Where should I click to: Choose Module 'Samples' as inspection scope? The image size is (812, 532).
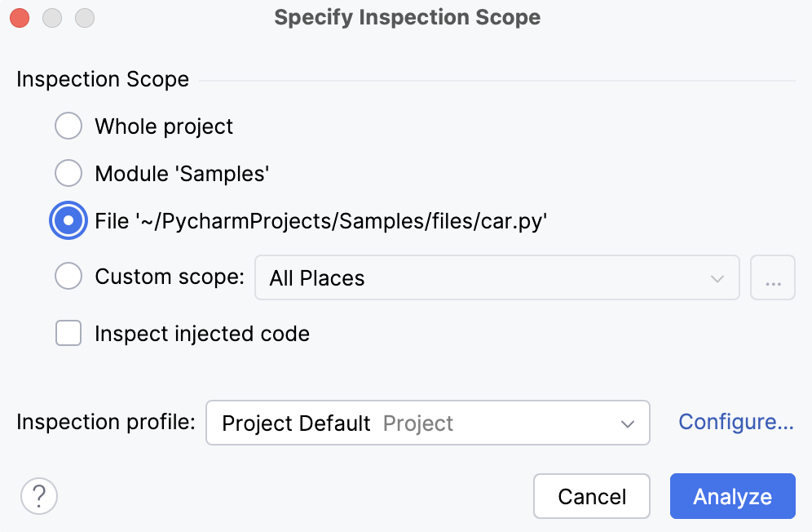(x=68, y=173)
